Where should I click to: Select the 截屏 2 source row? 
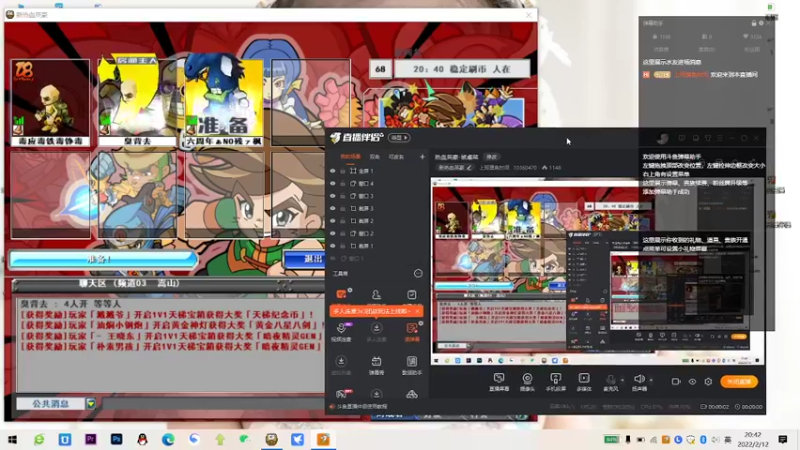tap(378, 221)
